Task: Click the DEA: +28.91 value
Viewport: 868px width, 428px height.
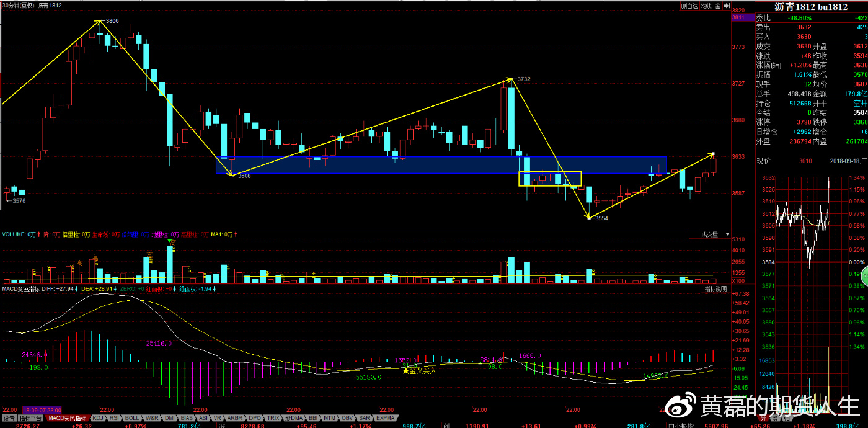Action: coord(98,289)
